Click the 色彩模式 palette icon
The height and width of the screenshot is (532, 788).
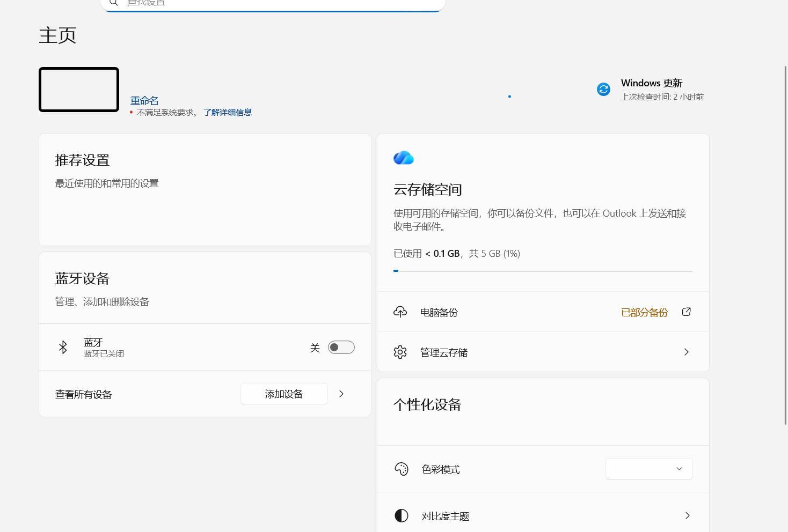[402, 469]
